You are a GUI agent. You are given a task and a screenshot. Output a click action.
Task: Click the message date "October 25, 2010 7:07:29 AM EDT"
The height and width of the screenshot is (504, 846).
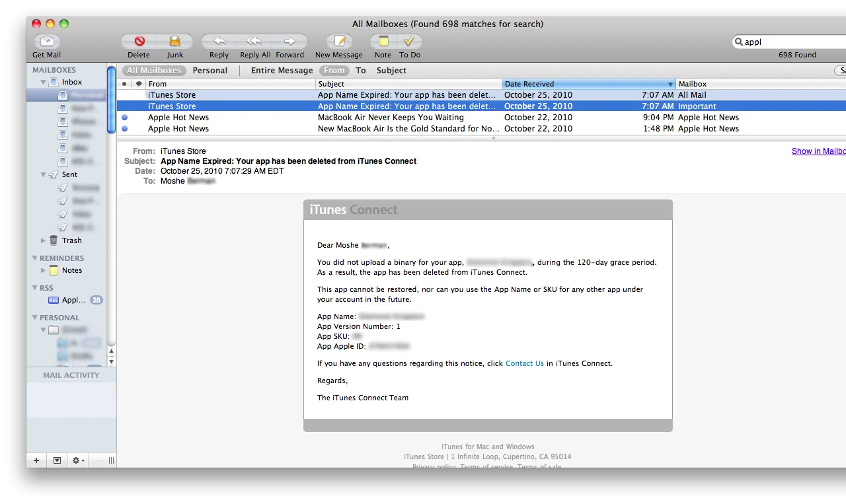tap(222, 171)
